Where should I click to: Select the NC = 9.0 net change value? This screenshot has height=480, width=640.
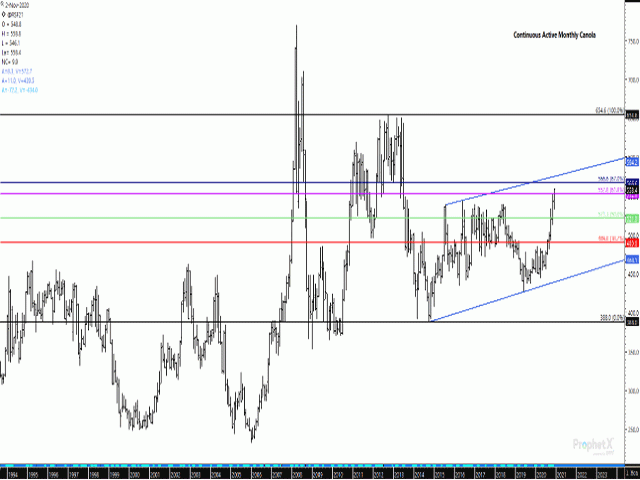(x=10, y=62)
